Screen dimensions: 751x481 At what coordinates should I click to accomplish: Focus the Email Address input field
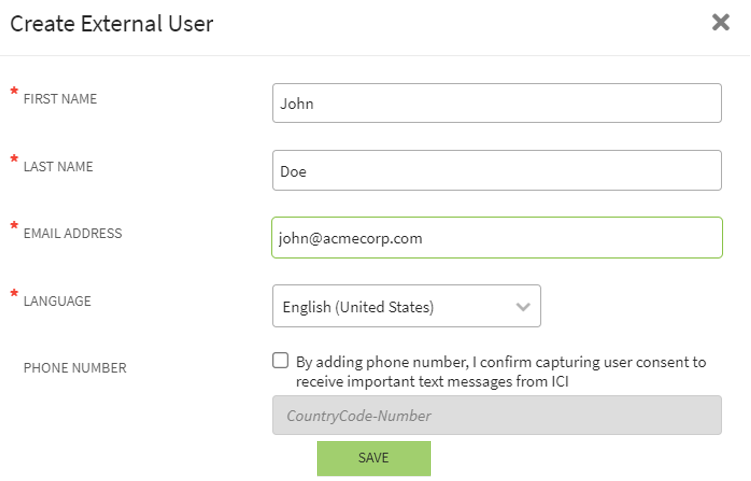496,238
